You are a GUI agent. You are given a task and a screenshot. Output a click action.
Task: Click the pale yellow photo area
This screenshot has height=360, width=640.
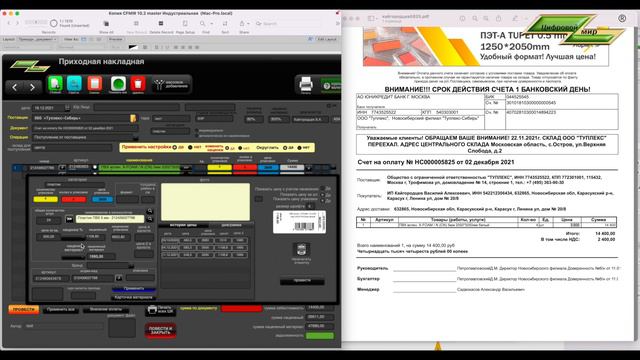click(205, 202)
